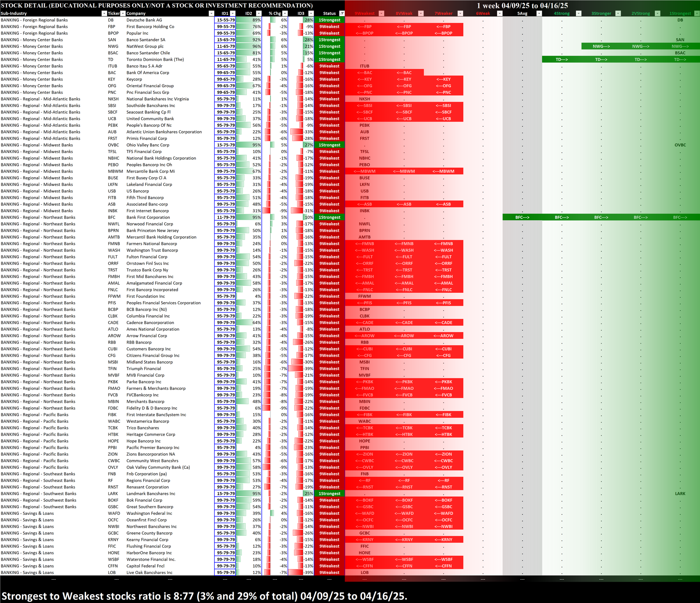This screenshot has height=603, width=700.
Task: Expand the % Chg filter dropdown
Action: point(285,13)
